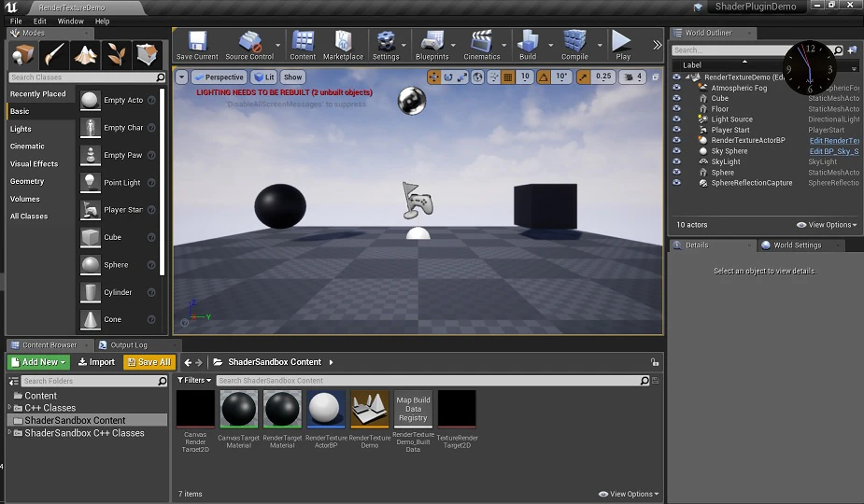Open the scale snap 0.25 dropdown
This screenshot has height=504, width=864.
point(603,77)
